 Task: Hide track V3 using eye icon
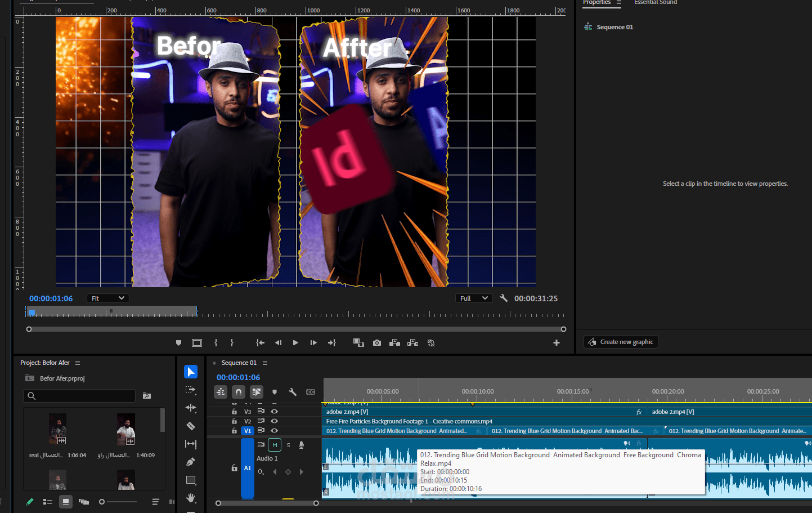click(x=275, y=412)
